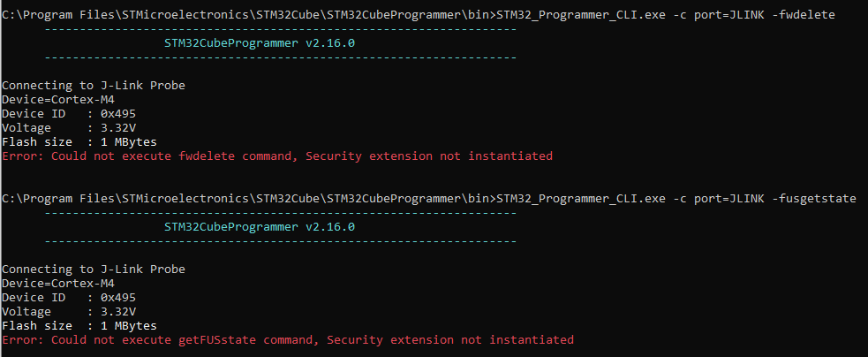Screen dimensions: 868x357
Task: Click STM32CubeProgrammer v2.16.0 title in fwdelete output
Action: click(260, 42)
